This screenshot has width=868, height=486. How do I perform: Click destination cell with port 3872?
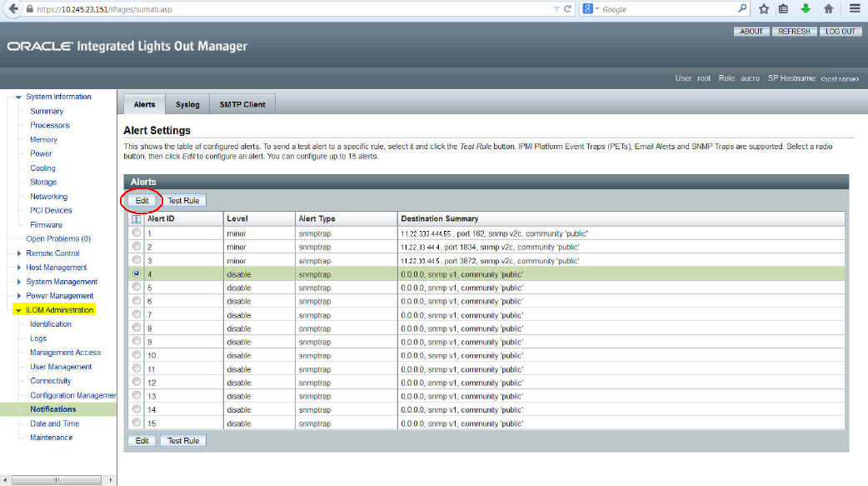tap(621, 260)
